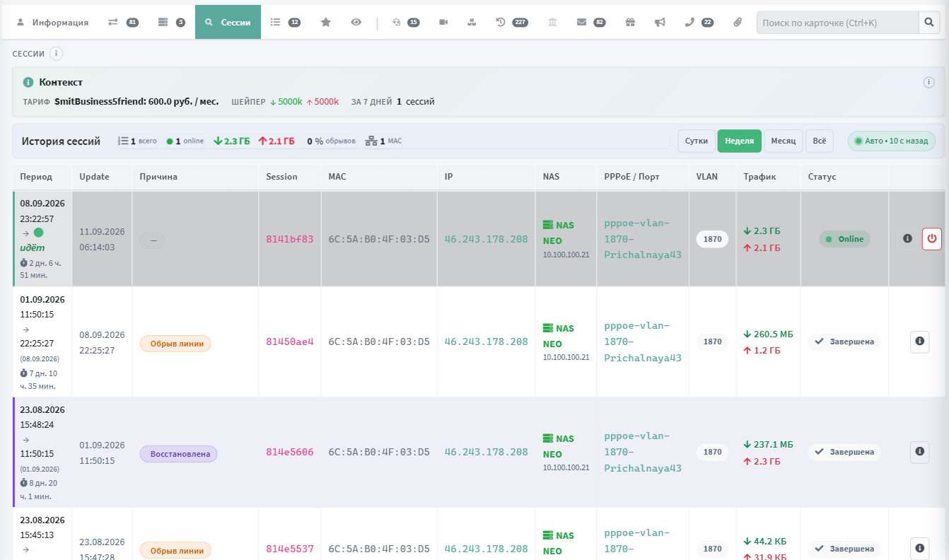Open the exchange arrows tab with badge 81
The image size is (949, 560).
click(122, 22)
